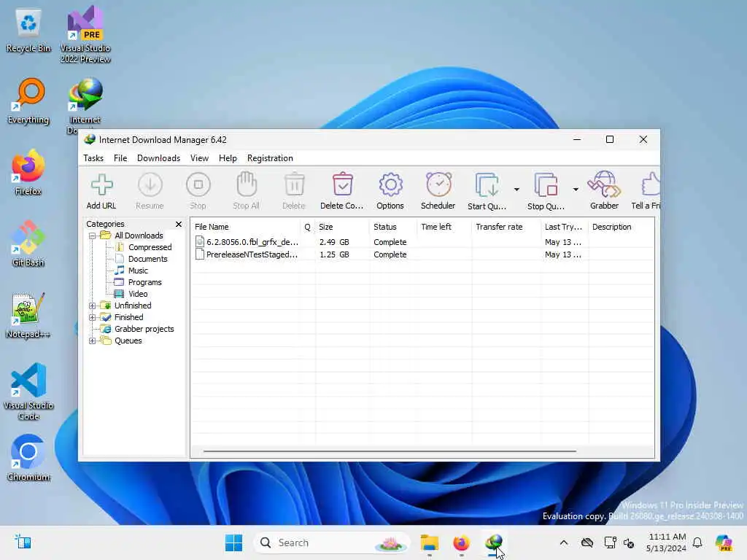Collapse the All Downloads tree node
This screenshot has height=560, width=747.
(93, 236)
